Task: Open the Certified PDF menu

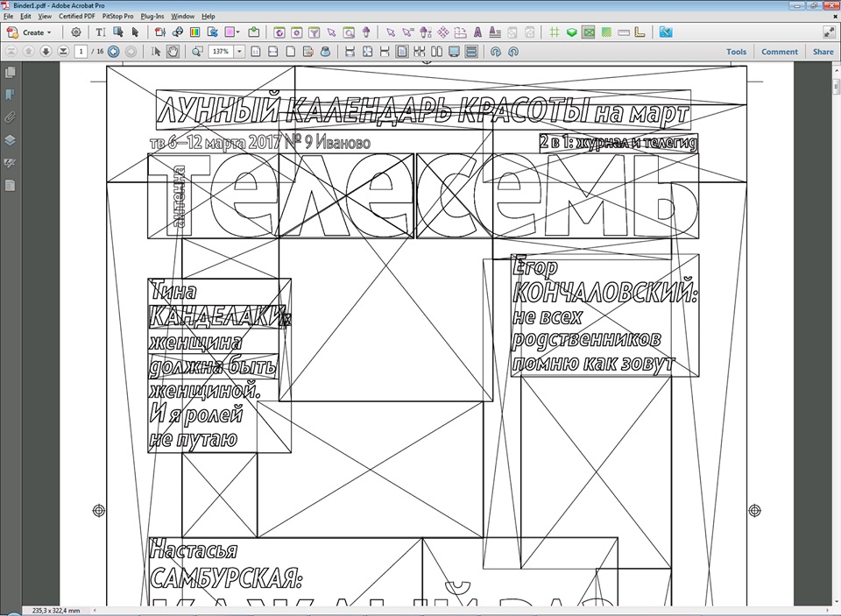Action: point(77,16)
